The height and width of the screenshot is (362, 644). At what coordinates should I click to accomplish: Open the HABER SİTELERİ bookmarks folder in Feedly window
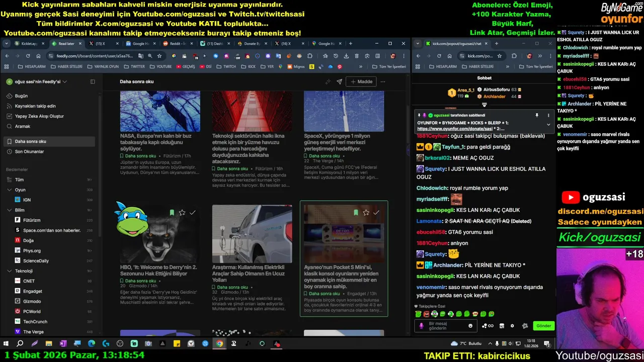tap(66, 66)
